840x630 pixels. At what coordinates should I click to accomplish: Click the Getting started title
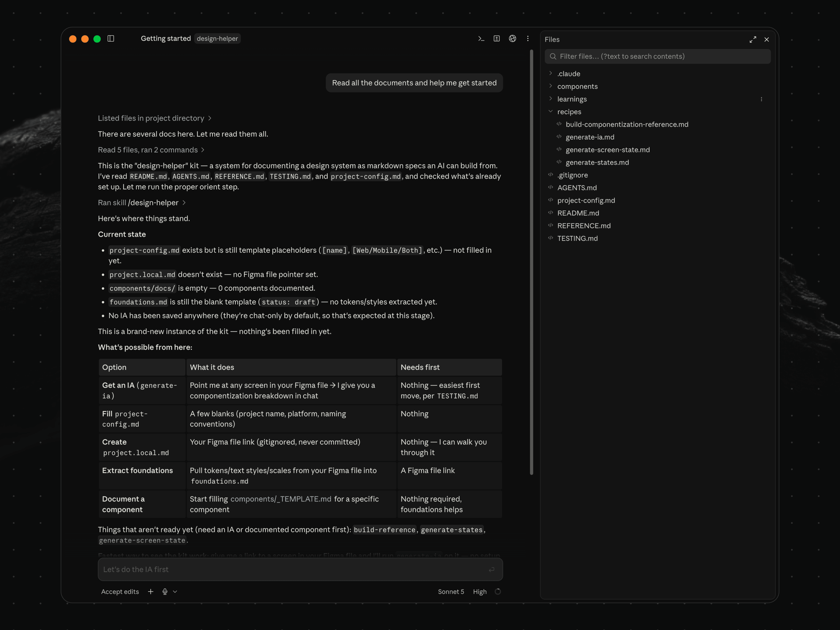tap(166, 38)
